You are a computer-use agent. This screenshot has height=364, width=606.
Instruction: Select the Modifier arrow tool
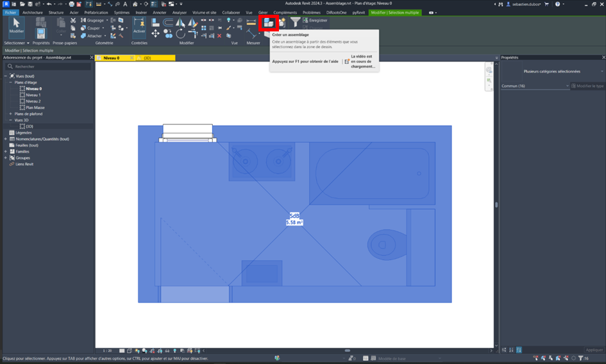click(x=16, y=26)
